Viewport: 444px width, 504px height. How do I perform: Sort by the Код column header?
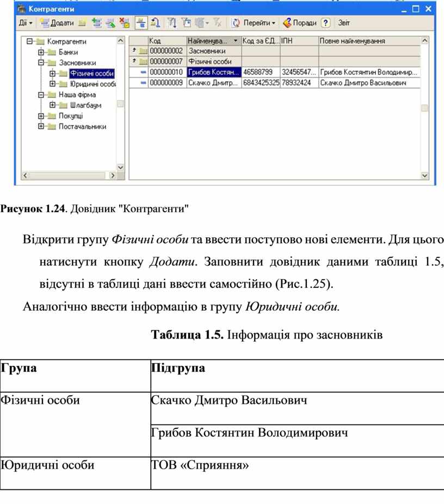pos(167,41)
